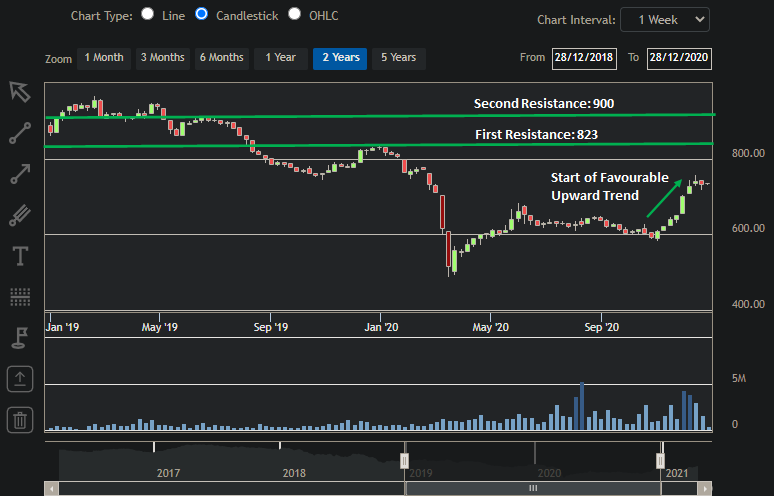Choose the OHLC chart type radio button
The height and width of the screenshot is (496, 774).
coord(294,14)
